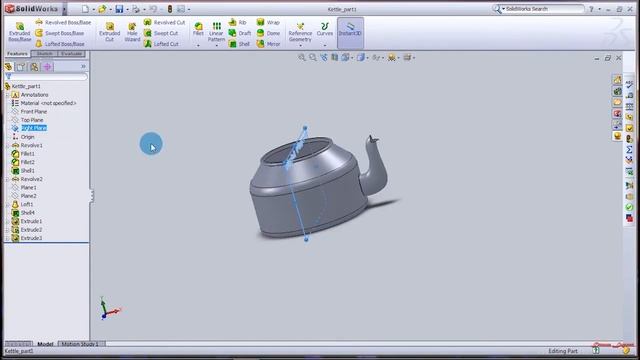This screenshot has width=640, height=360.
Task: Click the Editing Part status text
Action: pyautogui.click(x=563, y=351)
